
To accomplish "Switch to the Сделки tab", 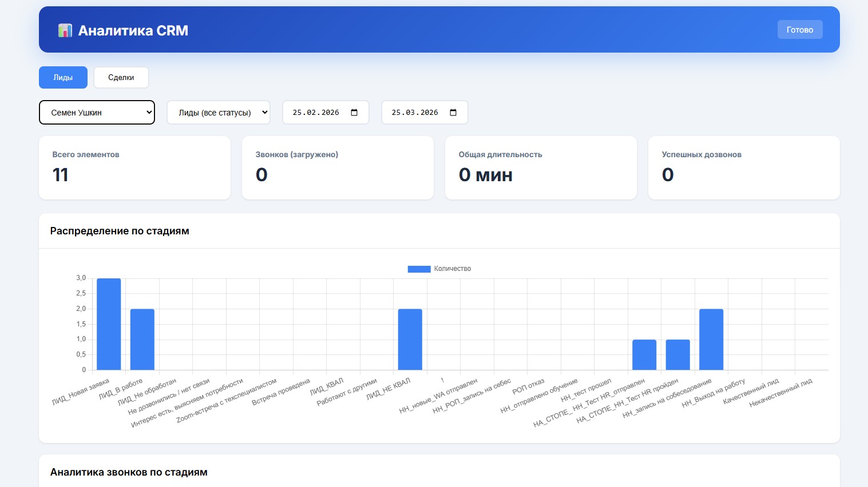I will click(121, 78).
